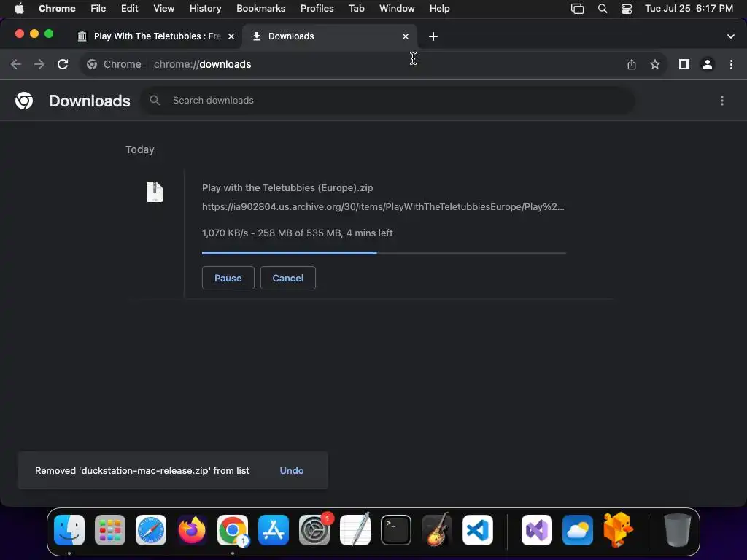The height and width of the screenshot is (560, 747).
Task: Open the Downloads page more actions menu
Action: (x=722, y=101)
